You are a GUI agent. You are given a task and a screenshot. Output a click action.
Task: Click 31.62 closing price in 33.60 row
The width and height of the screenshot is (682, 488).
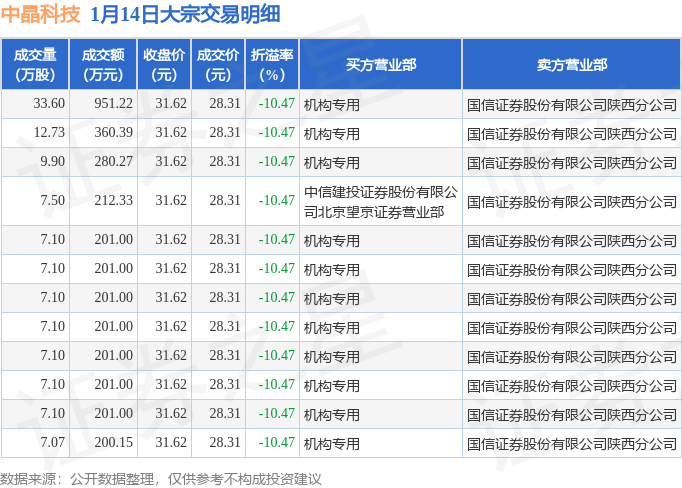click(x=170, y=104)
